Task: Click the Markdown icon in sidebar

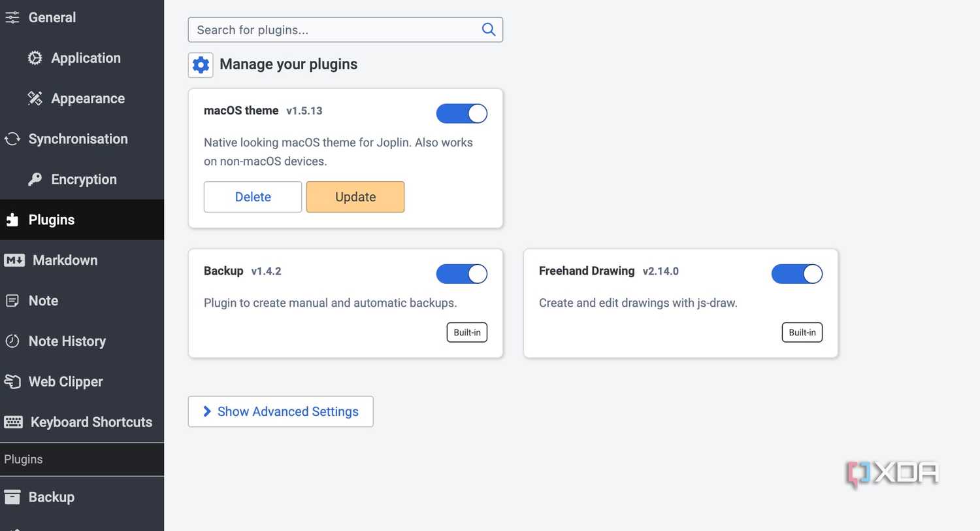Action: point(14,260)
